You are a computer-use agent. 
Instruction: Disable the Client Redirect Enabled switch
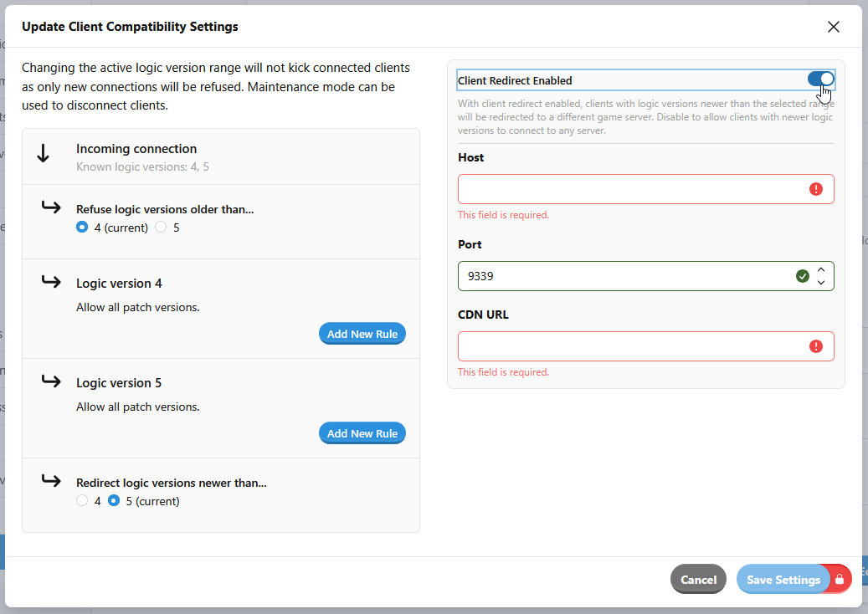[820, 79]
